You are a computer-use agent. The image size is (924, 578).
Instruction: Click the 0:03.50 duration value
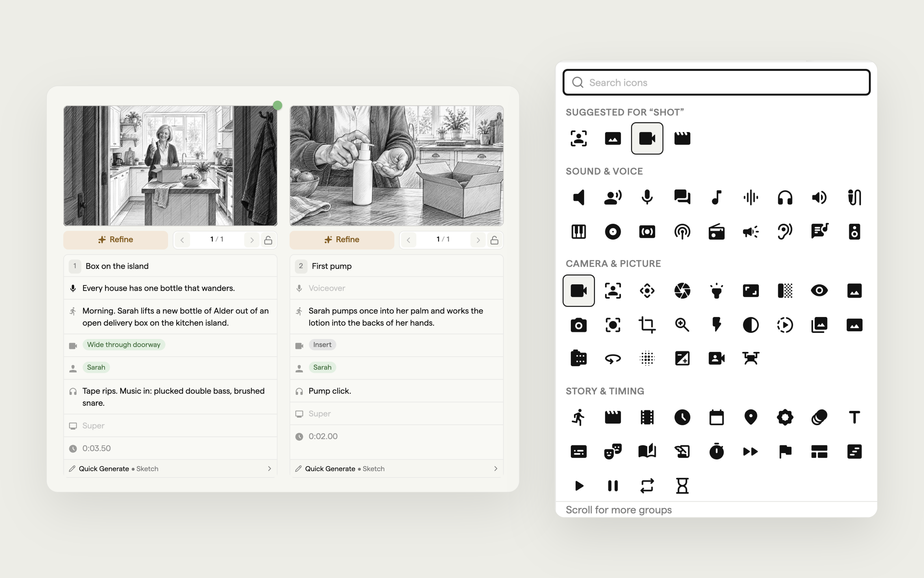point(97,448)
